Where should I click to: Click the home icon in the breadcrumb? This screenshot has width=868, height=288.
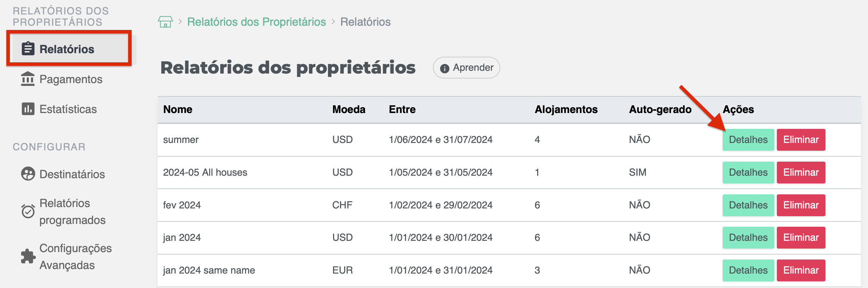[x=165, y=21]
